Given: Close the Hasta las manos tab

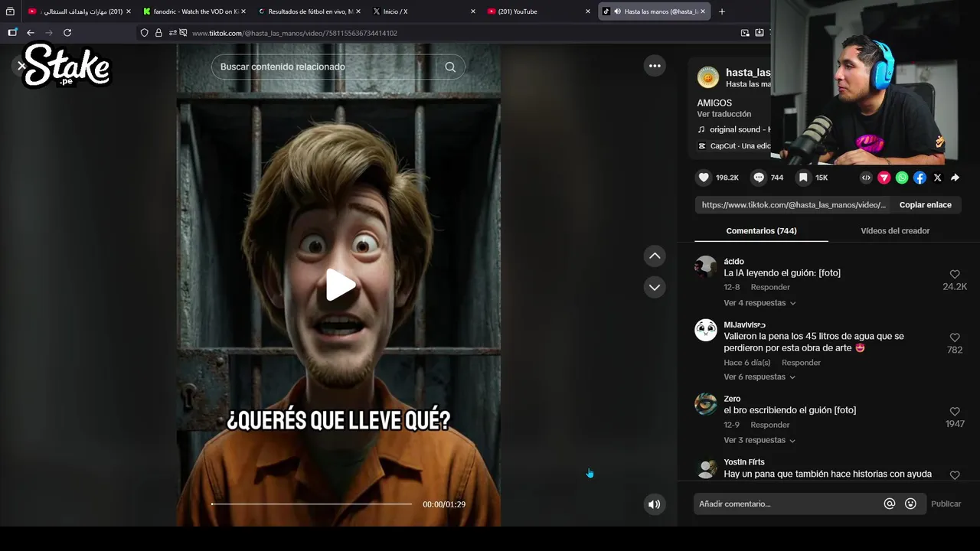Looking at the screenshot, I should (x=703, y=11).
